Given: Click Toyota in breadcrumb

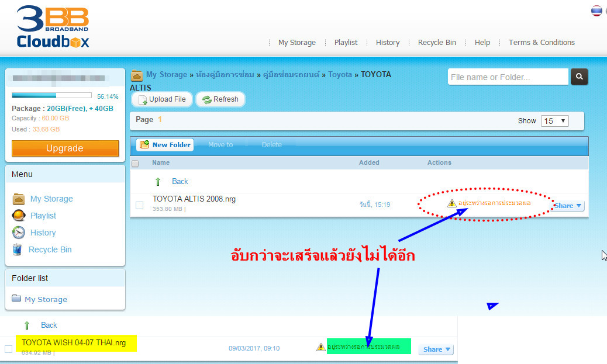Looking at the screenshot, I should tap(340, 75).
